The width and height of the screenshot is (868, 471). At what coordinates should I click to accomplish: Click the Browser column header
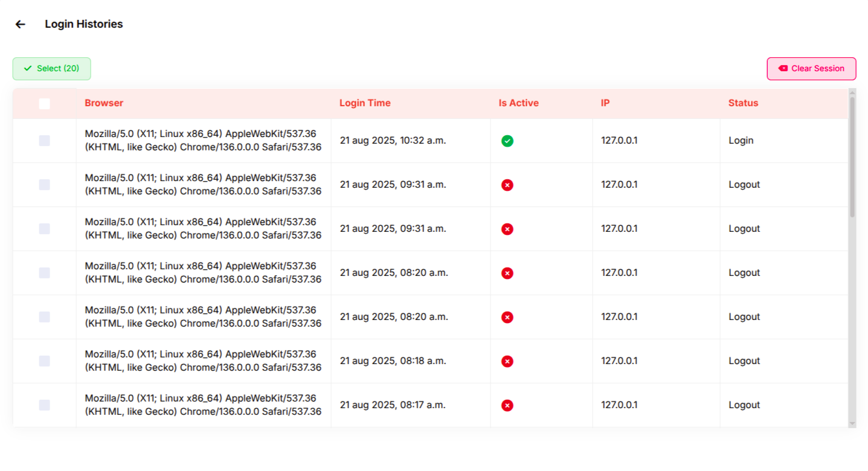tap(104, 103)
